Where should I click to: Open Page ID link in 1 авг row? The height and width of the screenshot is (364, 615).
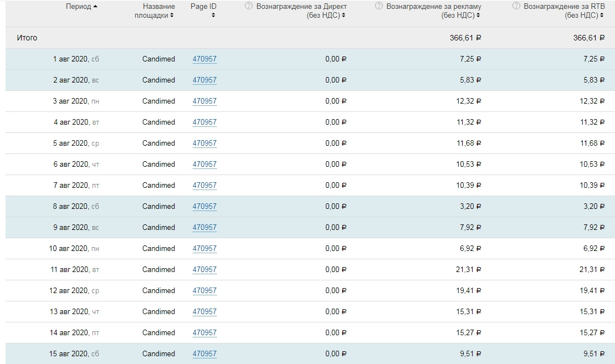click(x=204, y=59)
